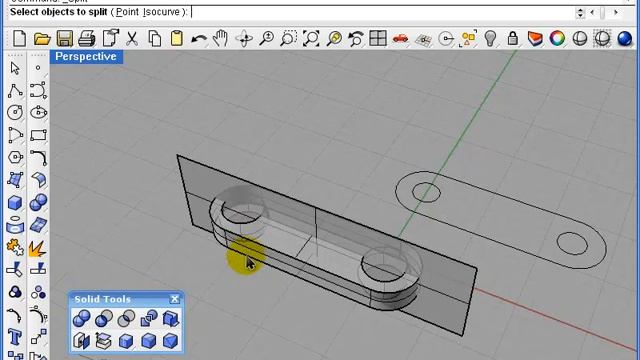
Task: Lock objects using the padlock icon
Action: point(513,39)
